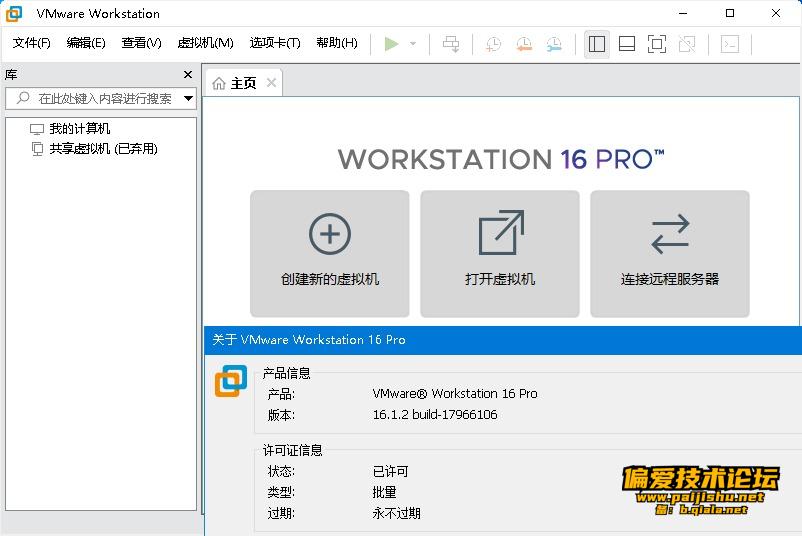
Task: Click 创建新的虚拟机 button
Action: click(330, 254)
